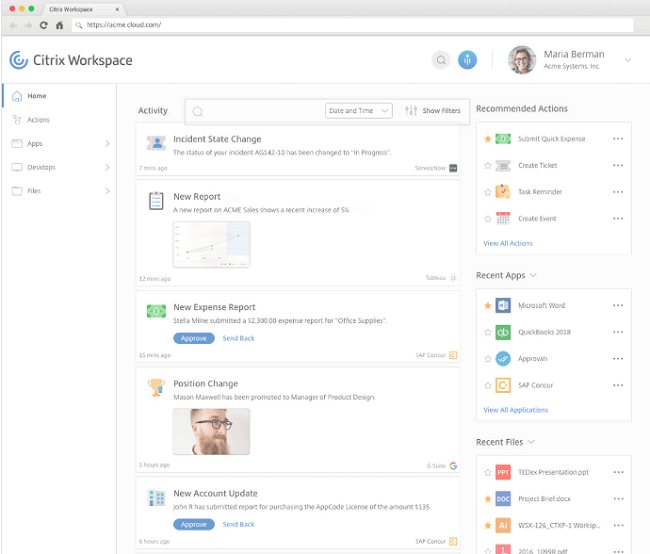Image resolution: width=650 pixels, height=554 pixels.
Task: Expand the Desktops sidebar chevron
Action: pyautogui.click(x=107, y=167)
